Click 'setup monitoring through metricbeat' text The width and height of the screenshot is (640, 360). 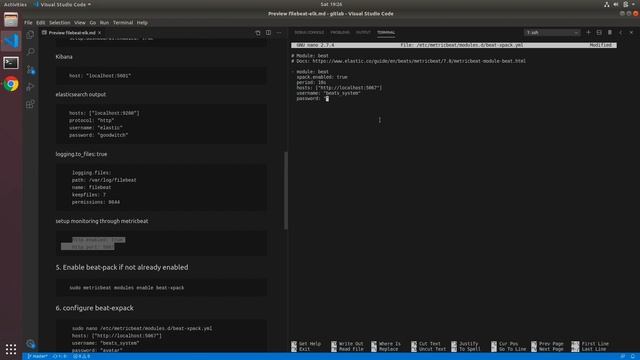[102, 221]
